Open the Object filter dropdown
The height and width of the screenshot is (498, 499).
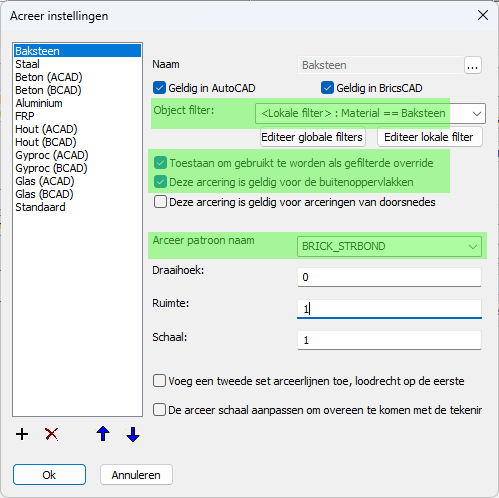(x=370, y=113)
